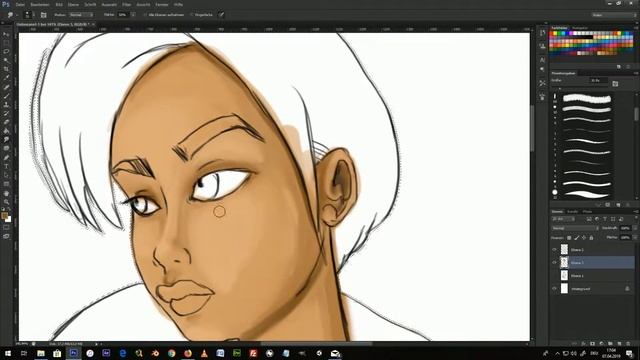Viewport: 640px width, 360px height.
Task: Open the Windows Start menu
Action: click(x=8, y=353)
